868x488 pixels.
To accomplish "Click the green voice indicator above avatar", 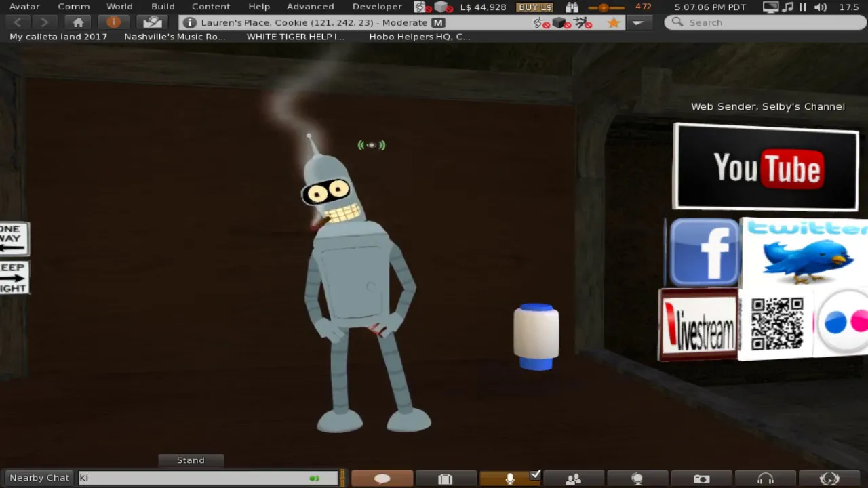I will 372,145.
